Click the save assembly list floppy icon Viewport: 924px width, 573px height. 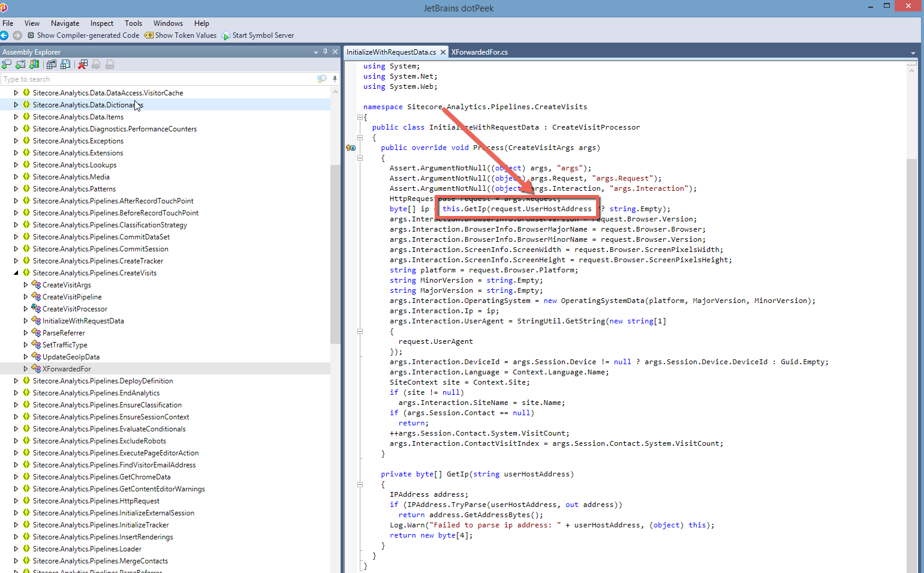coord(65,64)
